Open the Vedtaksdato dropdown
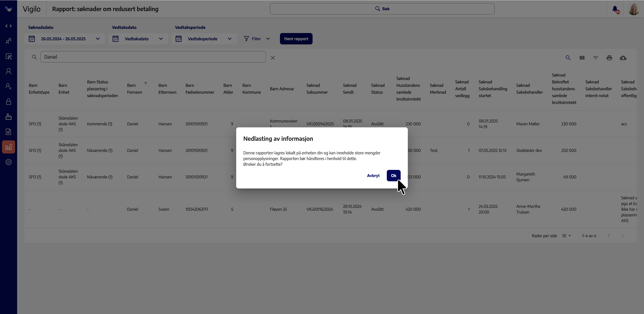The width and height of the screenshot is (644, 314). [x=138, y=39]
